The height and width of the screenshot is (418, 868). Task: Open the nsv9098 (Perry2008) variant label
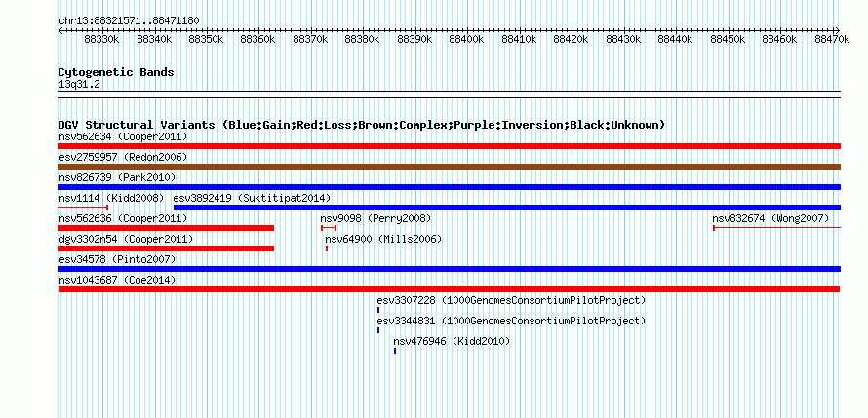pos(375,218)
